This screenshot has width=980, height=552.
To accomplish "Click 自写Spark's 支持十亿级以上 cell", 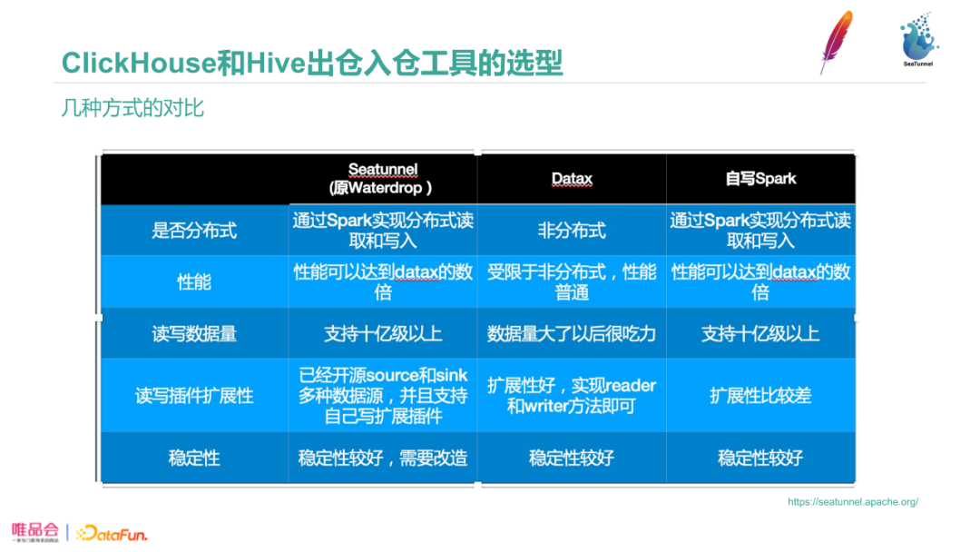I will (x=760, y=333).
